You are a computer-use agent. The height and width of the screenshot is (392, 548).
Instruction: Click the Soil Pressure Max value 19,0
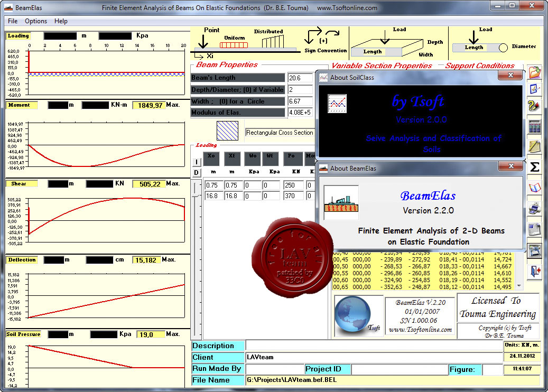[150, 334]
